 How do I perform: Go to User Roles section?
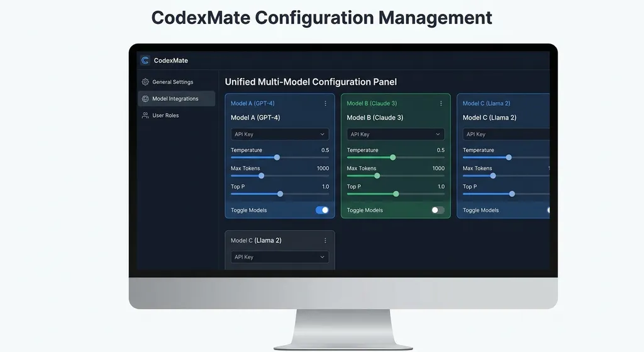click(x=177, y=116)
